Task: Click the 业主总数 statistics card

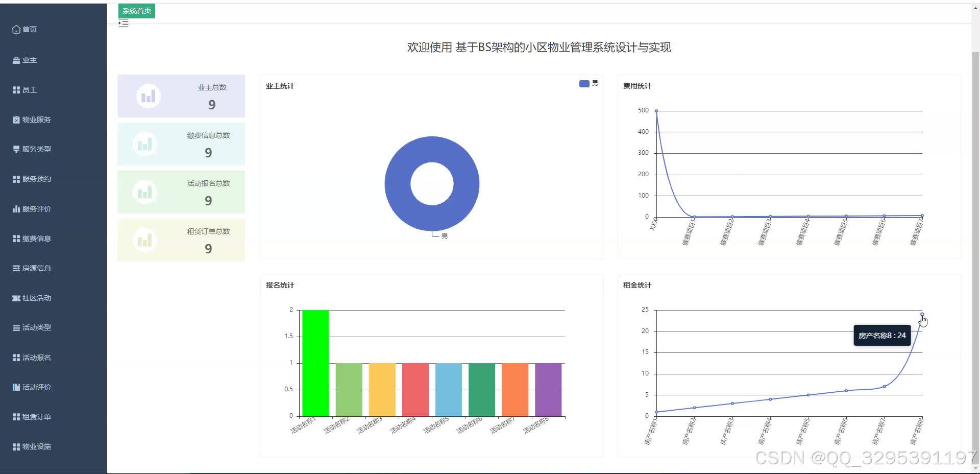Action: 181,96
